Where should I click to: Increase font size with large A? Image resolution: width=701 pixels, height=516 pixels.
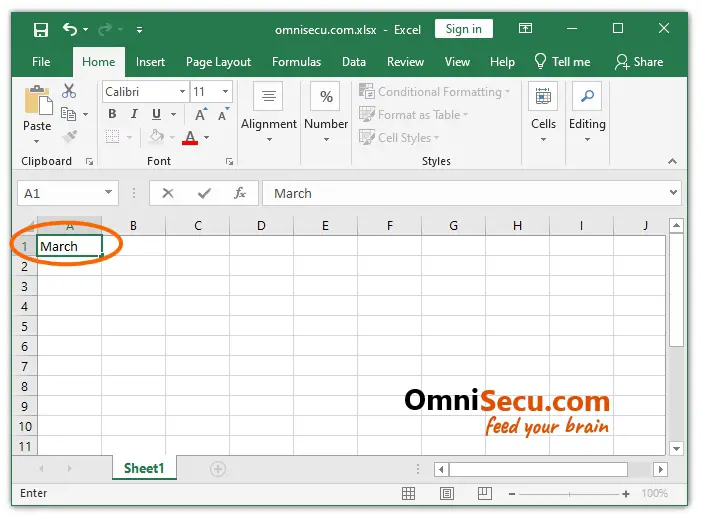coord(201,114)
